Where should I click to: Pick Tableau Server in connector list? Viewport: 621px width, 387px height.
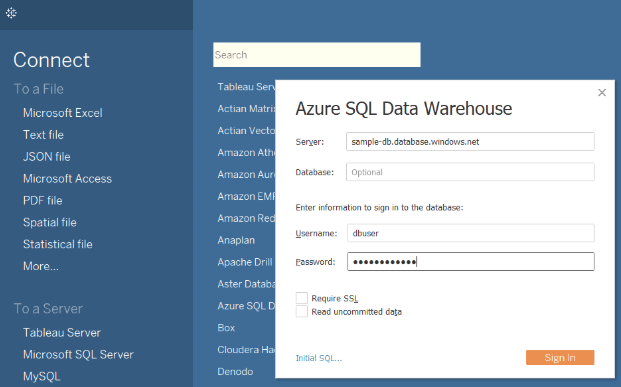coord(246,87)
